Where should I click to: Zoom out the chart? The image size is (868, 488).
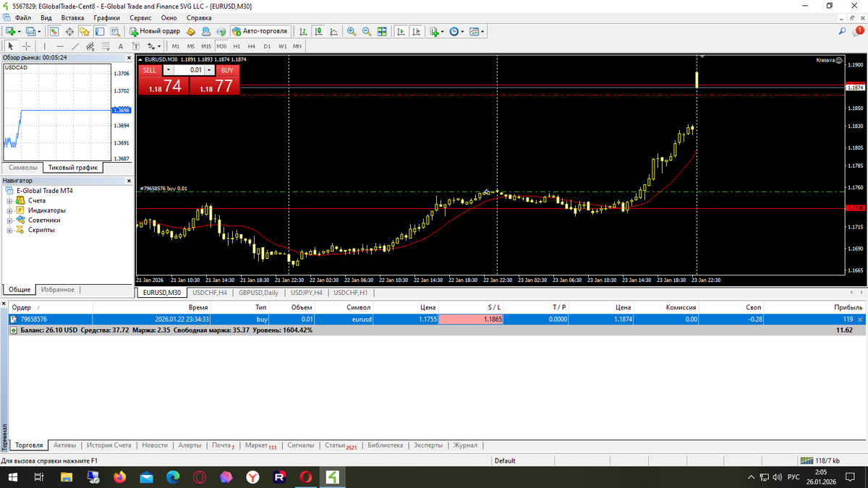pos(367,31)
